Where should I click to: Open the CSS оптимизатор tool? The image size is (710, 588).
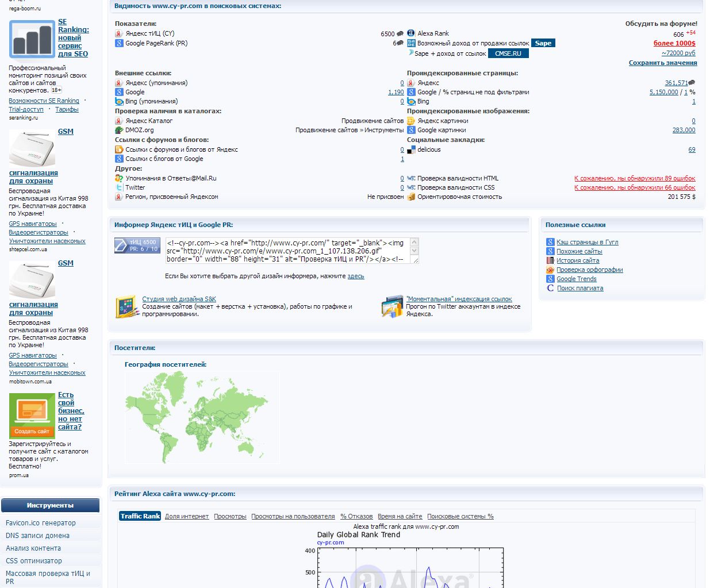click(x=34, y=561)
